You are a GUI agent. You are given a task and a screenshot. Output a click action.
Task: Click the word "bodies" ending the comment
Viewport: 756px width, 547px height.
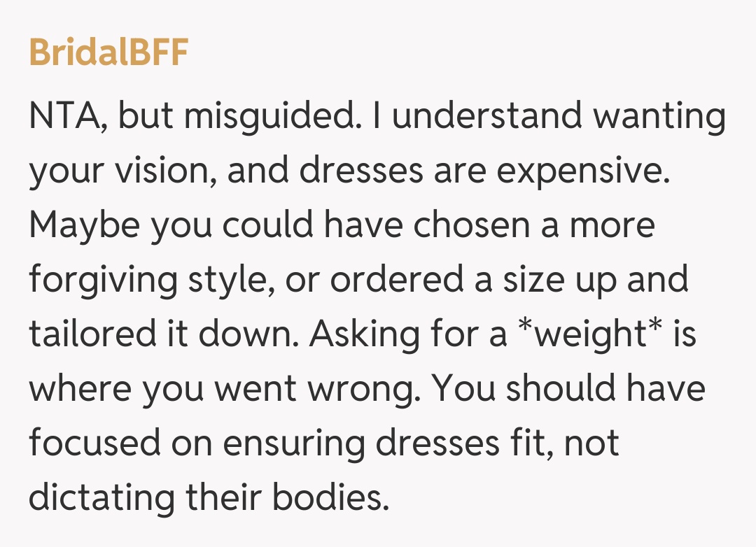point(329,498)
